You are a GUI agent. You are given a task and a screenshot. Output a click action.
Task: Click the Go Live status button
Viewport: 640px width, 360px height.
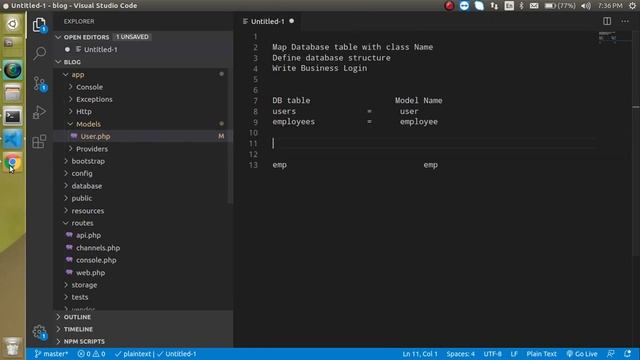(x=582, y=354)
